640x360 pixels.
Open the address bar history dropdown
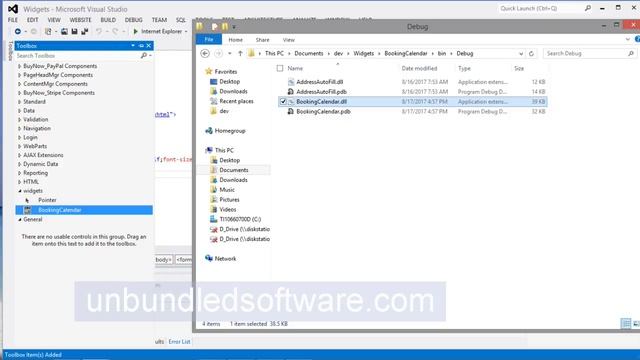(x=521, y=53)
